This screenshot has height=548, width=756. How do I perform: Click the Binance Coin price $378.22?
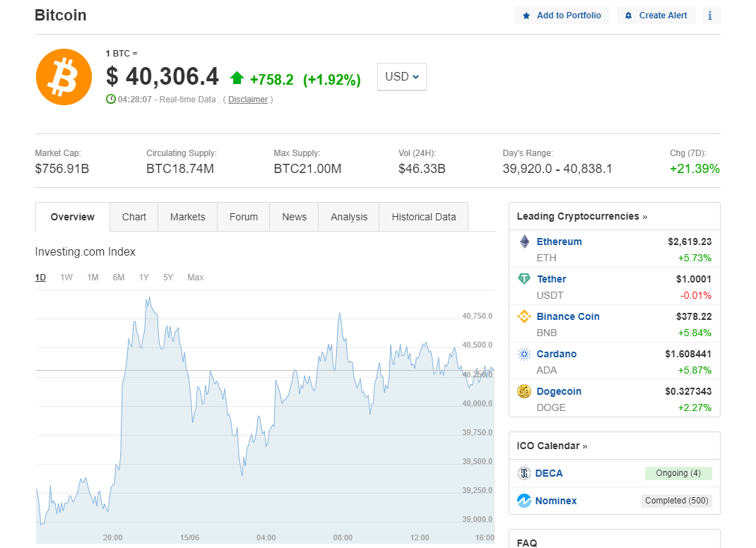[694, 316]
